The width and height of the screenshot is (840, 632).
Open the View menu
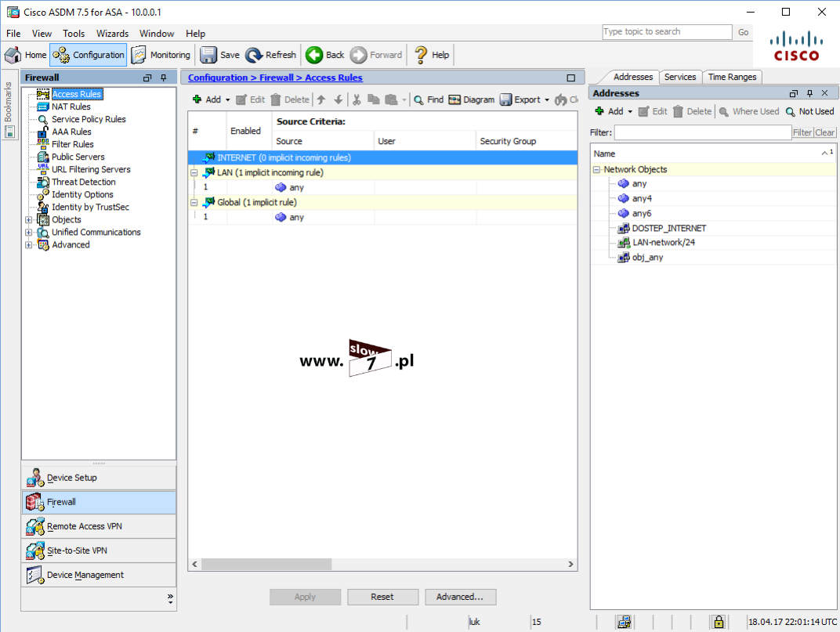coord(42,33)
